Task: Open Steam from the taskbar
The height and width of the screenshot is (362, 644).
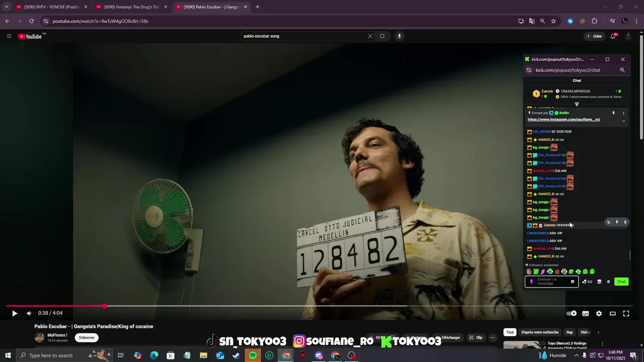Action: pos(236,355)
